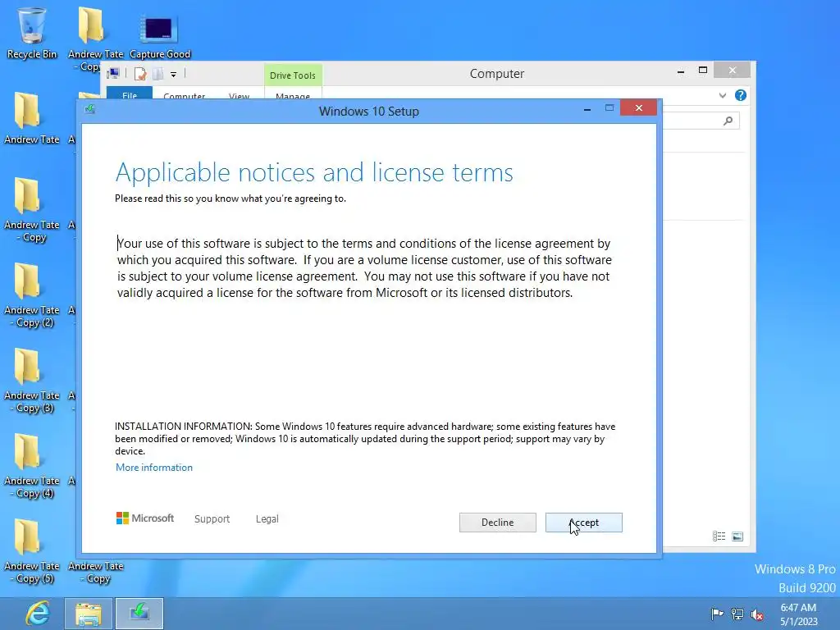This screenshot has width=840, height=630.
Task: Expand the ribbon with the chevron
Action: [x=723, y=95]
